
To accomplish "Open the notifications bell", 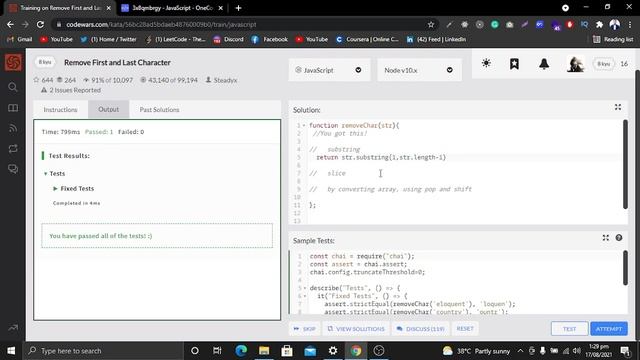I will pos(544,64).
